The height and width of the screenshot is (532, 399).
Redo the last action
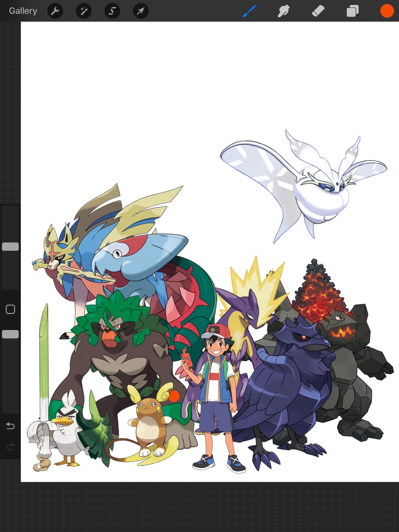(10, 446)
